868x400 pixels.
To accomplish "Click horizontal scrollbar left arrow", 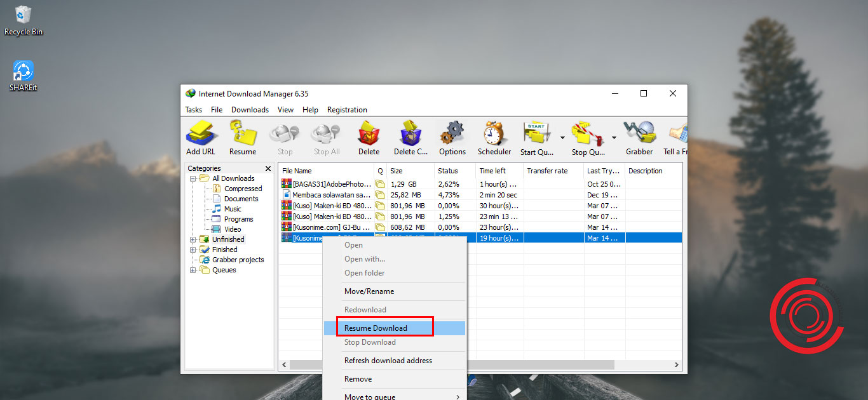I will pyautogui.click(x=284, y=365).
